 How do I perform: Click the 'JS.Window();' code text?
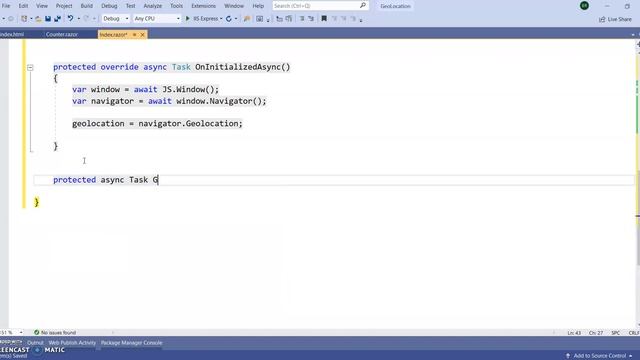[191, 89]
